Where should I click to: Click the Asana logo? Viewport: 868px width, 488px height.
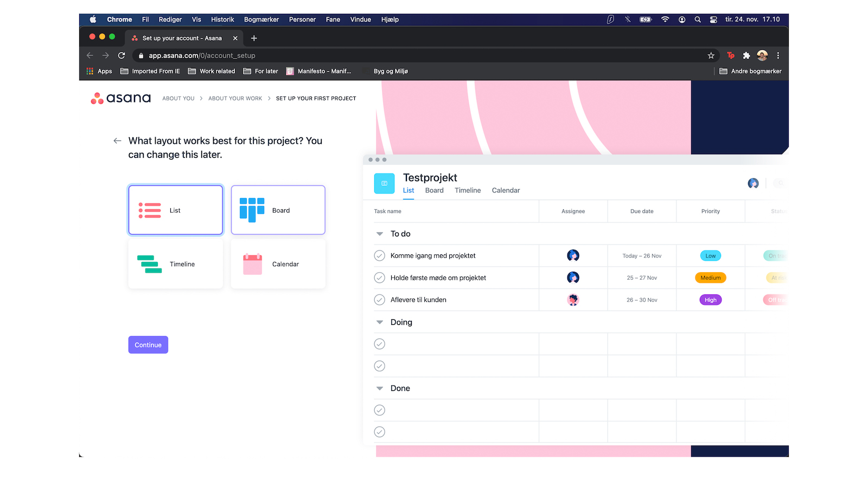click(121, 98)
